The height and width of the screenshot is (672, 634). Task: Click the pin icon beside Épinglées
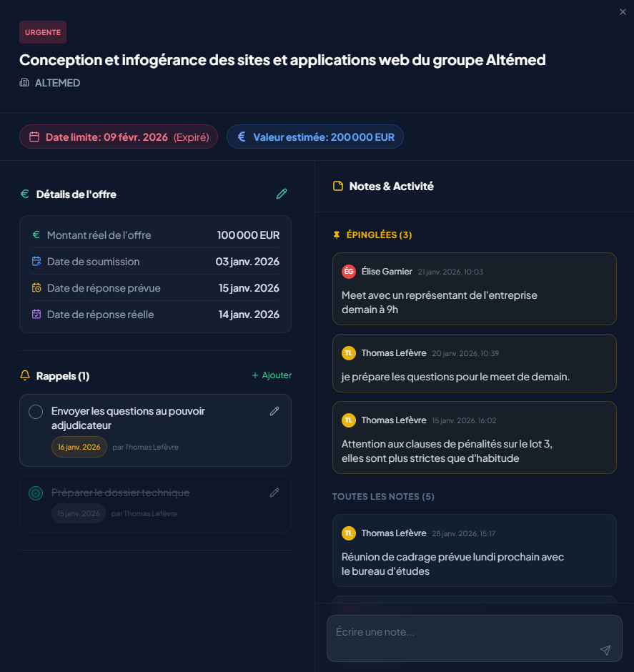point(337,234)
